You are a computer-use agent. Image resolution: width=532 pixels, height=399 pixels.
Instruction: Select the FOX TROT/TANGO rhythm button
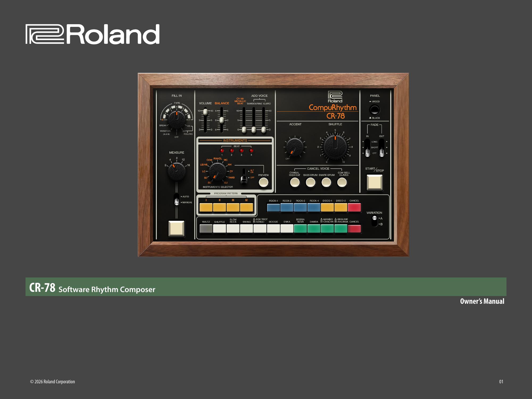click(260, 228)
